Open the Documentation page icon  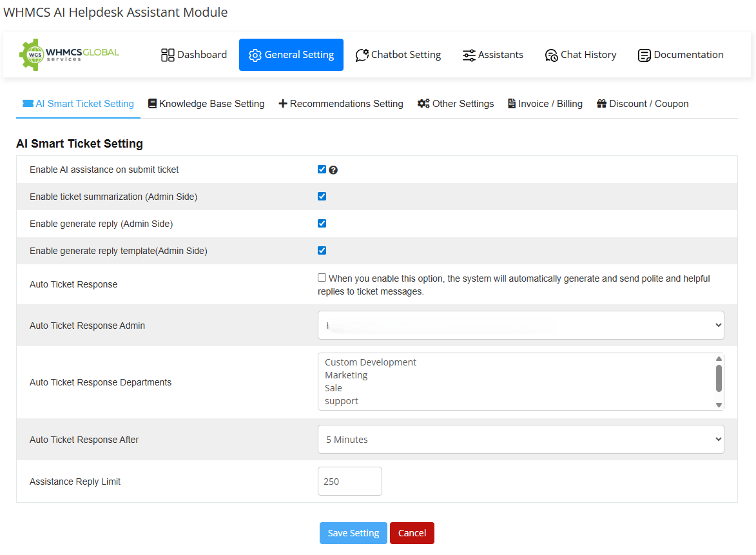[x=644, y=55]
